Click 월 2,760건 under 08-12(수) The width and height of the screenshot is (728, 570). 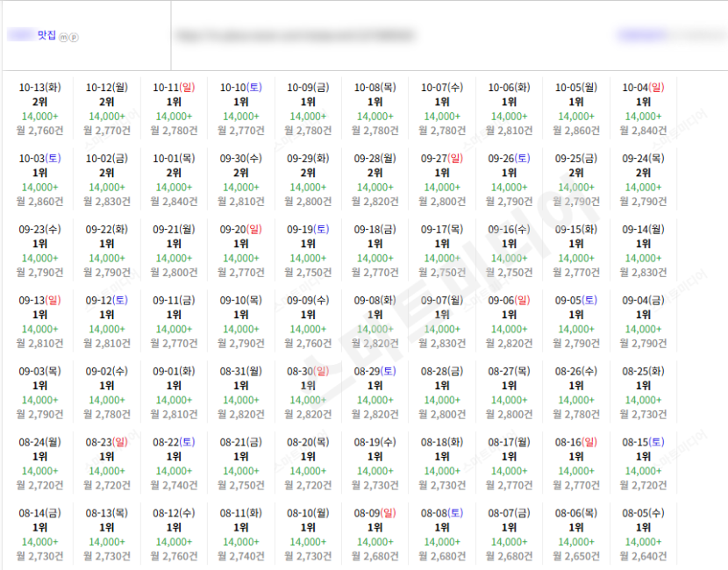coord(175,556)
